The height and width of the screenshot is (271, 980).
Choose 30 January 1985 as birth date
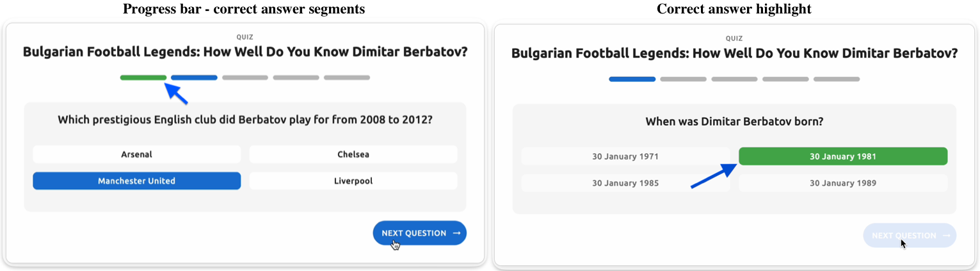(x=625, y=183)
